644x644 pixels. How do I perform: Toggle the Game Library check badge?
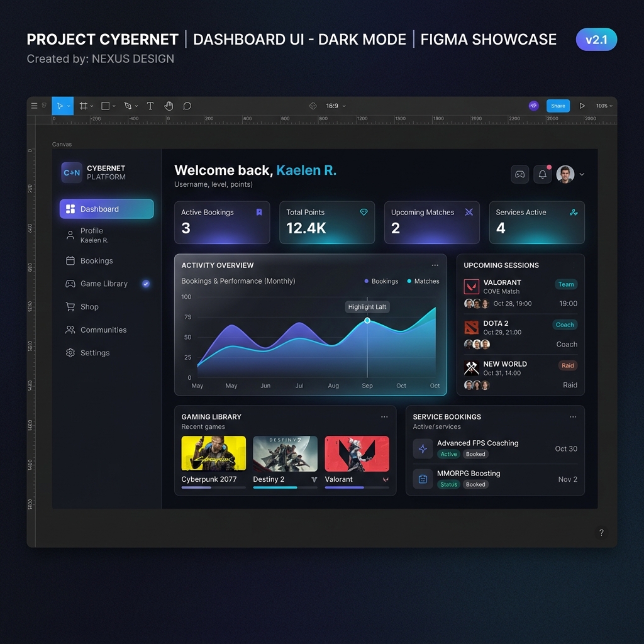pyautogui.click(x=146, y=284)
